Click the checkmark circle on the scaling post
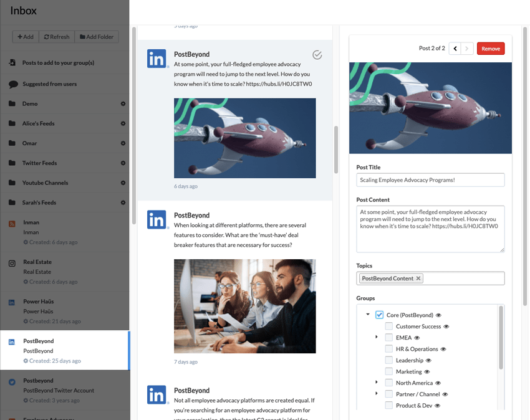 point(317,55)
